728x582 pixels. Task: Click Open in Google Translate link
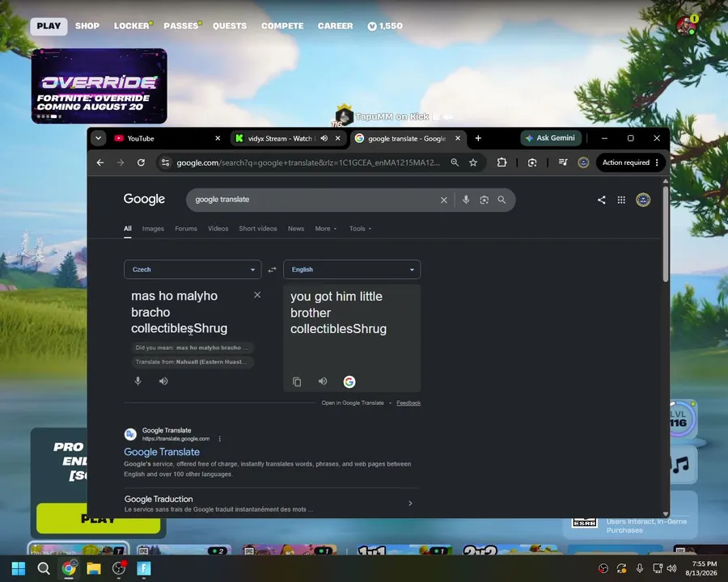click(x=353, y=403)
